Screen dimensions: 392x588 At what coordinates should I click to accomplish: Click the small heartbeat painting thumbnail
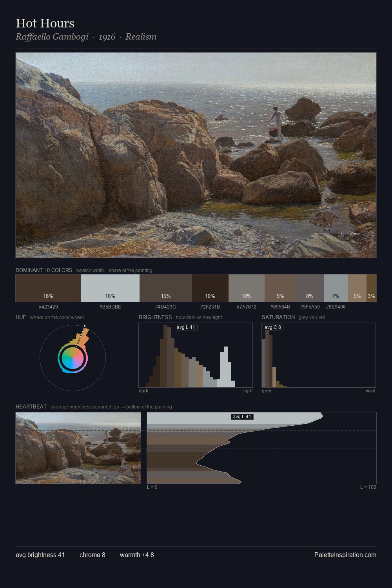78,448
